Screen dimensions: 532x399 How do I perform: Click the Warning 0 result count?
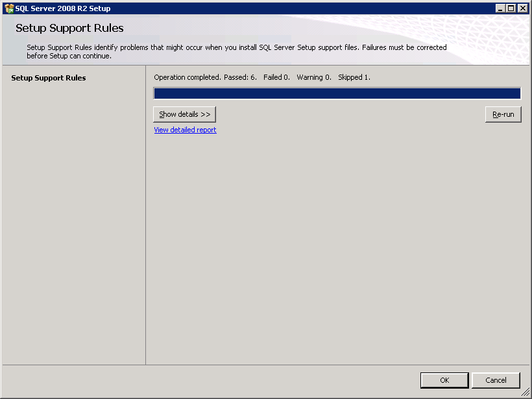[314, 77]
